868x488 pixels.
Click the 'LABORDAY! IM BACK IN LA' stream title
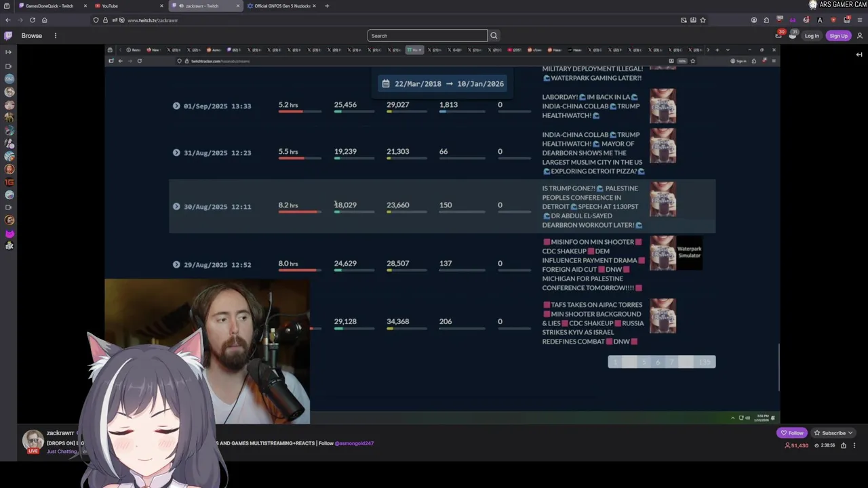[x=590, y=106]
